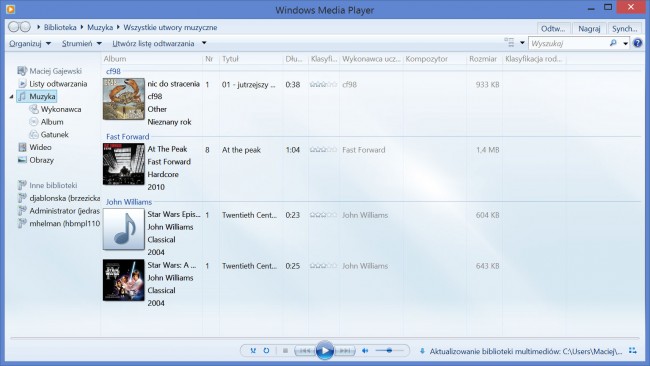Switch to the Nagraj tab
This screenshot has width=650, height=366.
coord(589,29)
